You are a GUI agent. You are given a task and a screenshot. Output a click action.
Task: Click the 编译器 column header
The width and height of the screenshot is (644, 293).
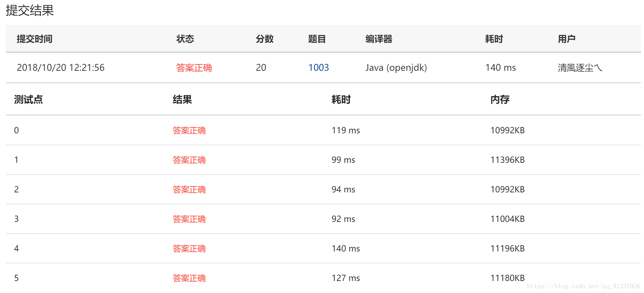(x=379, y=39)
